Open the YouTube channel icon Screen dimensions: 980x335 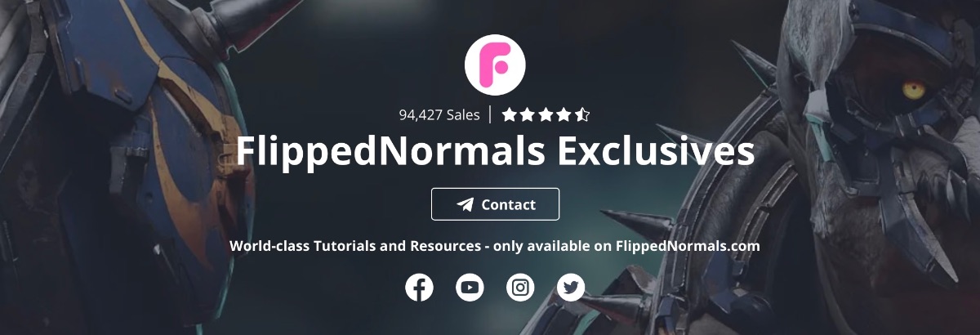[x=470, y=287]
